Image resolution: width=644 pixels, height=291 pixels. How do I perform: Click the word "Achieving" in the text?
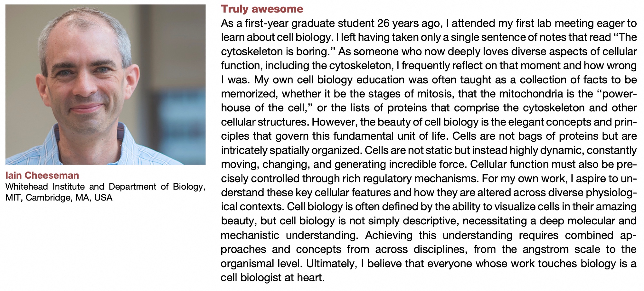pyautogui.click(x=388, y=235)
